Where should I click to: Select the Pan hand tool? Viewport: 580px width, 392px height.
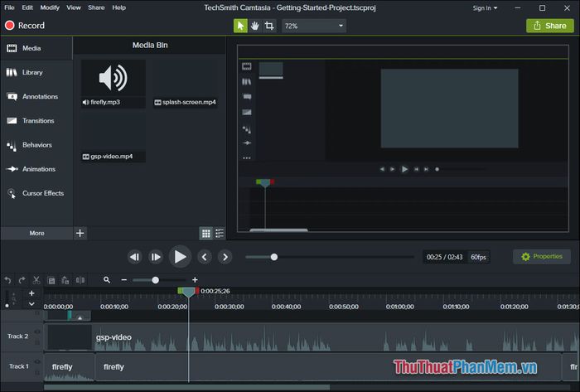[x=255, y=26]
